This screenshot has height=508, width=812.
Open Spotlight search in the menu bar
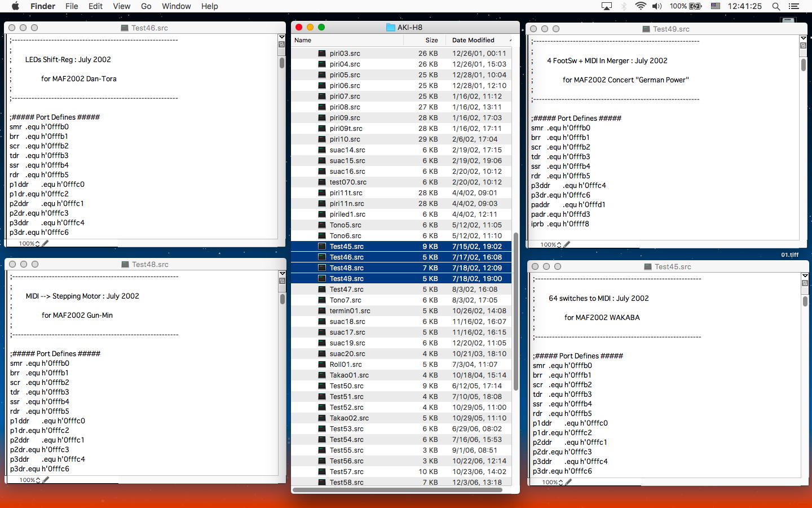pyautogui.click(x=776, y=6)
